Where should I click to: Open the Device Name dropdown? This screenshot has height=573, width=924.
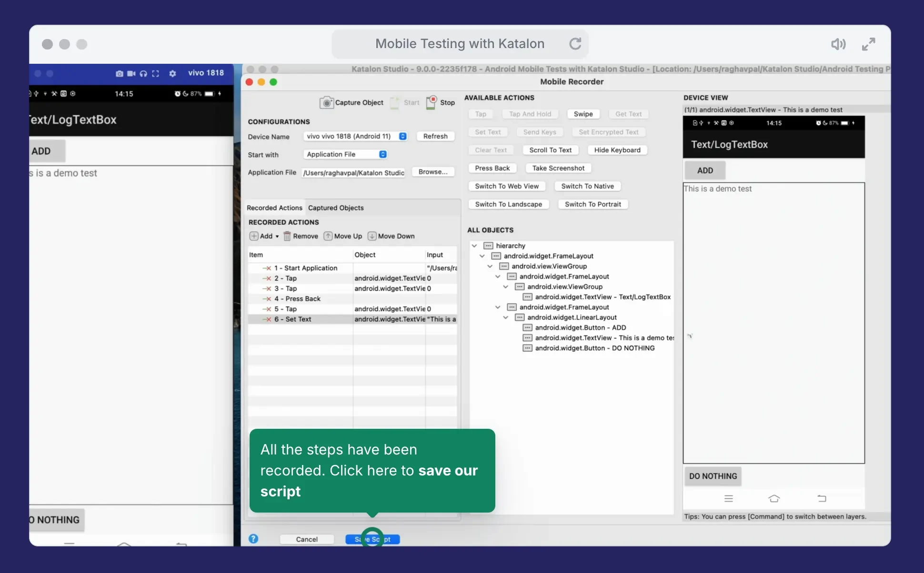pyautogui.click(x=402, y=136)
